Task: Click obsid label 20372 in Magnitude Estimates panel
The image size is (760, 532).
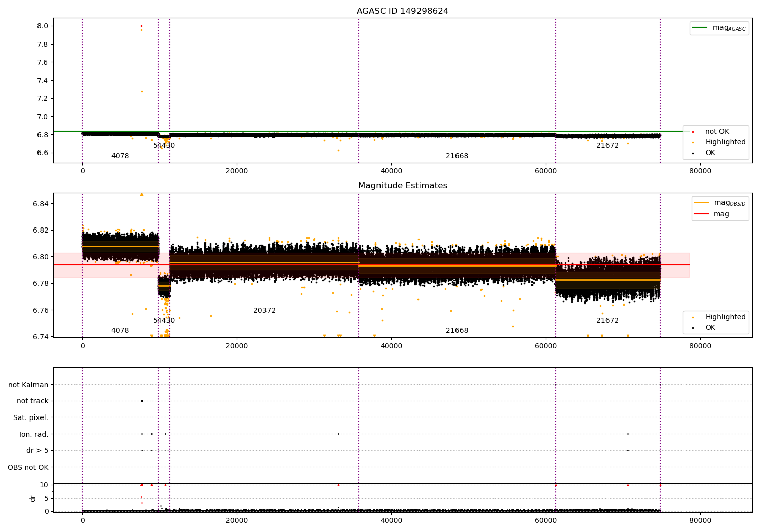Action: pos(264,311)
